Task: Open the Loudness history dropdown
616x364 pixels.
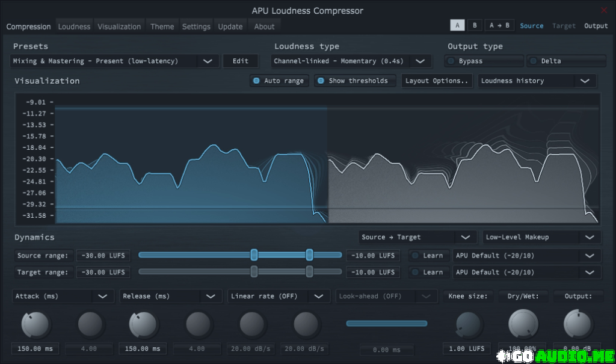Action: click(x=537, y=81)
